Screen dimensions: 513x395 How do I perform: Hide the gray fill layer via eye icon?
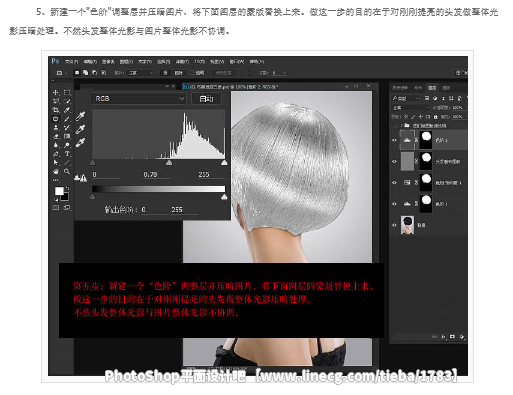pyautogui.click(x=394, y=161)
